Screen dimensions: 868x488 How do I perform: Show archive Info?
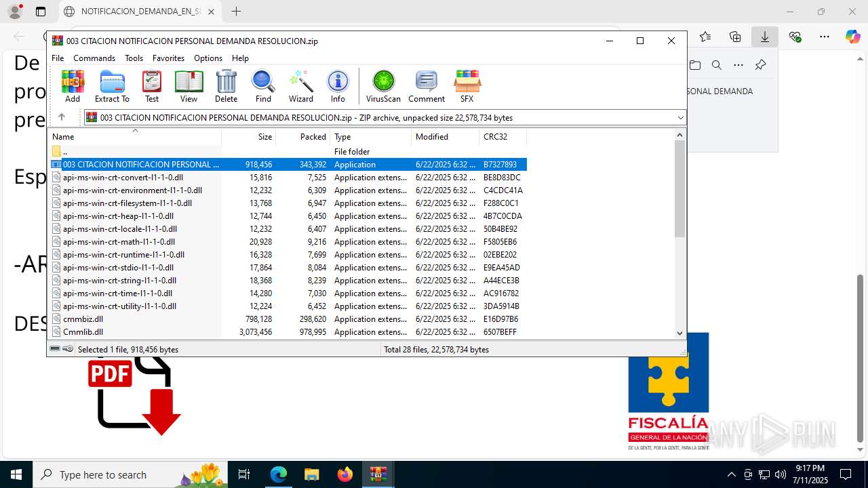[x=338, y=86]
